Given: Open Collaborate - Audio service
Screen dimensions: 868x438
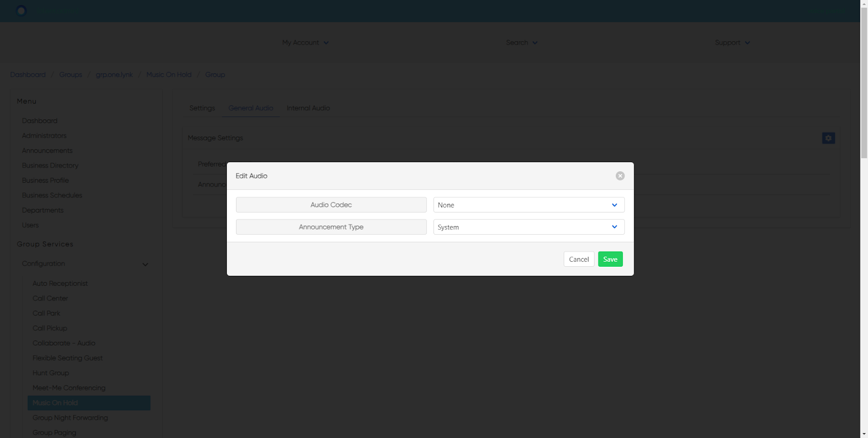Looking at the screenshot, I should point(64,343).
